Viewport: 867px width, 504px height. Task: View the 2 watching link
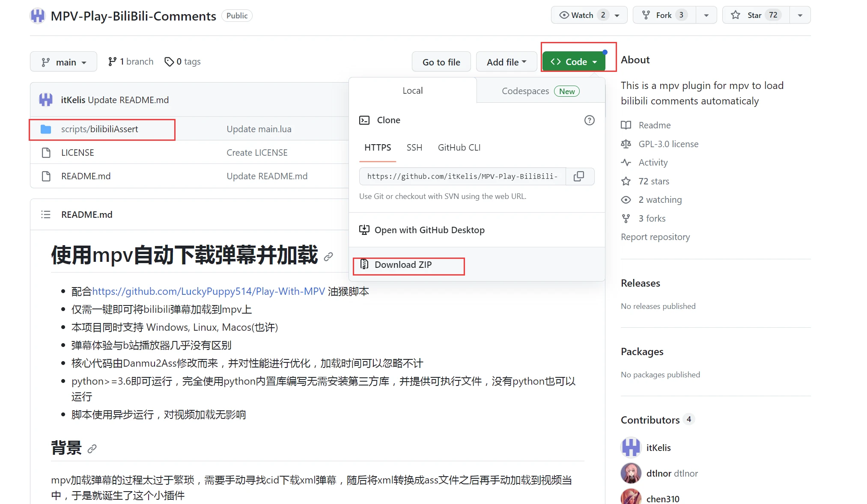click(x=660, y=200)
